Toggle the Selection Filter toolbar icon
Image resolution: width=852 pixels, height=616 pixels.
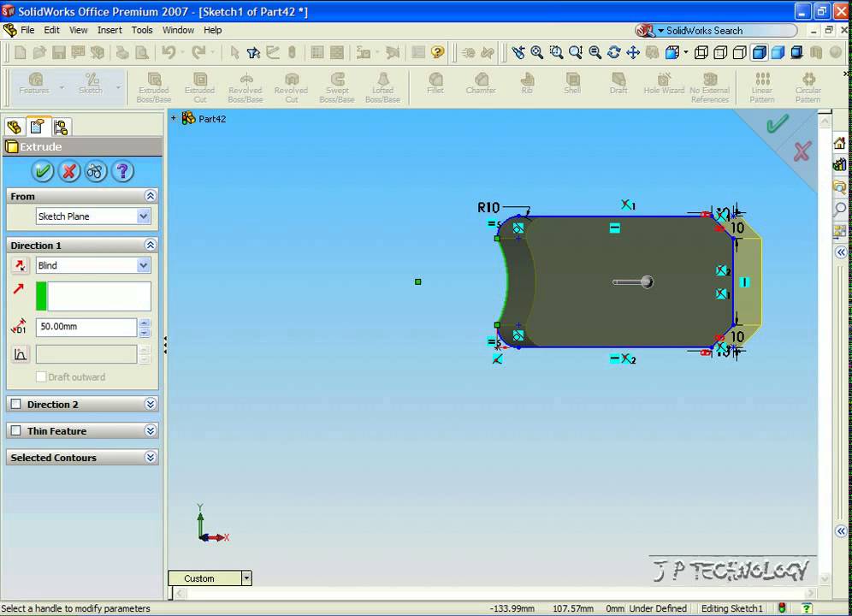pos(253,52)
